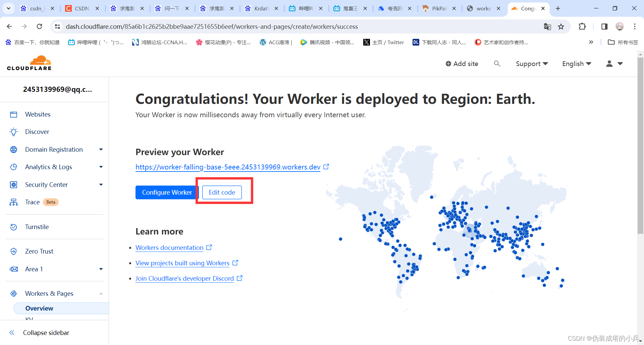Expand Analytics & Logs submenu arrow
This screenshot has width=644, height=345.
[101, 167]
